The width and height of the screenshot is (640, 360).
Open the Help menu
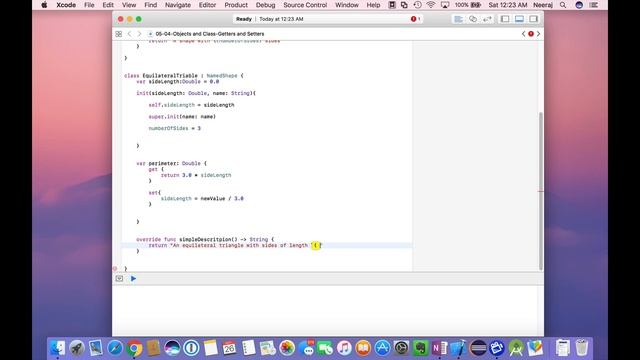373,5
